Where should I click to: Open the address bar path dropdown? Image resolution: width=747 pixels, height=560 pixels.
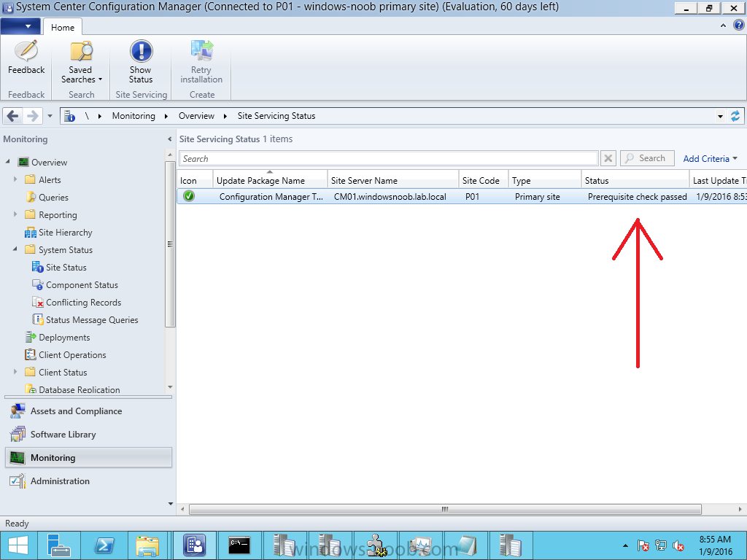(x=720, y=116)
